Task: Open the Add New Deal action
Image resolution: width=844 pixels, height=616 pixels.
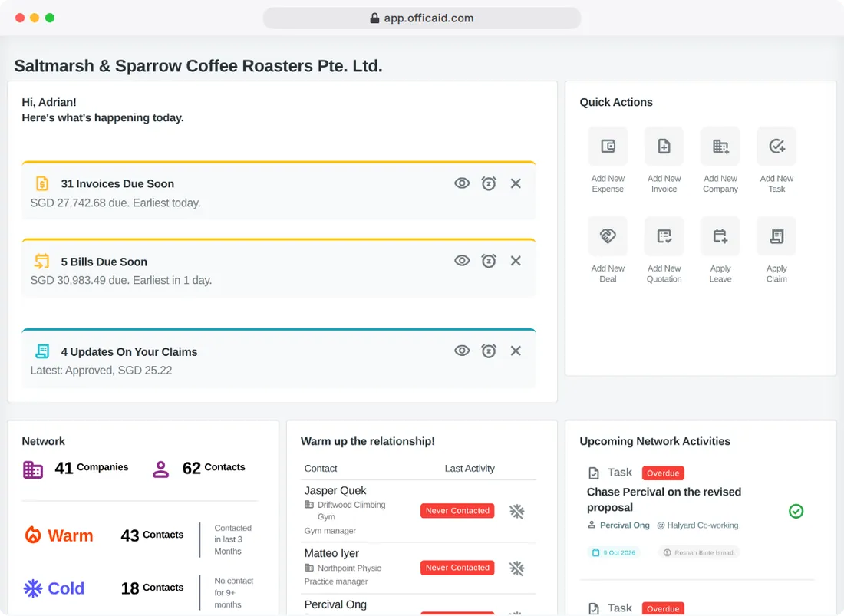Action: point(608,236)
